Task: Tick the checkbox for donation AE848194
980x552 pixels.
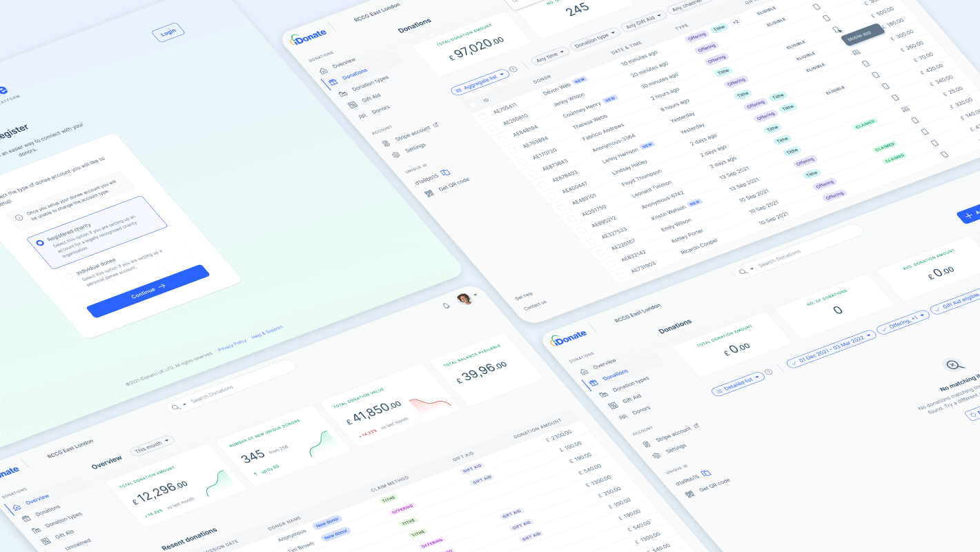Action: (502, 139)
